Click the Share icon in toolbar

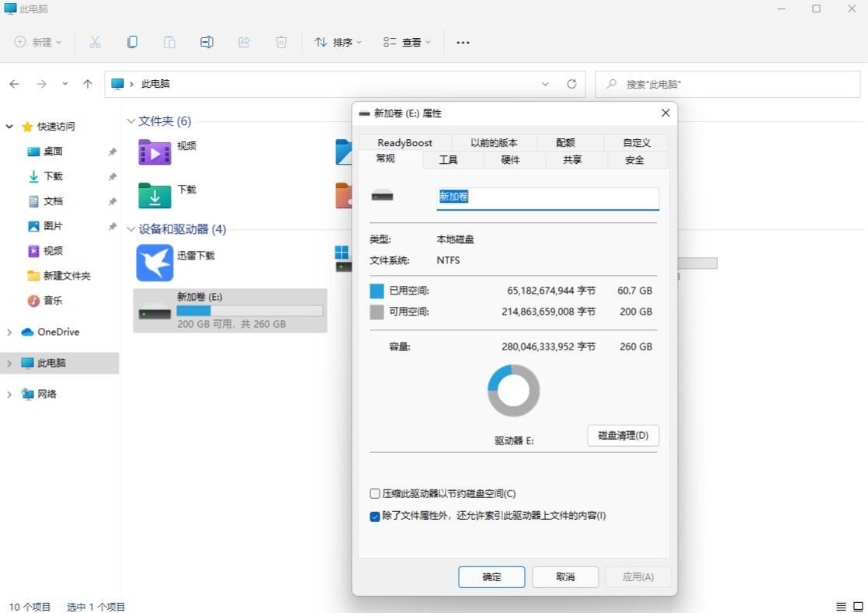(244, 42)
